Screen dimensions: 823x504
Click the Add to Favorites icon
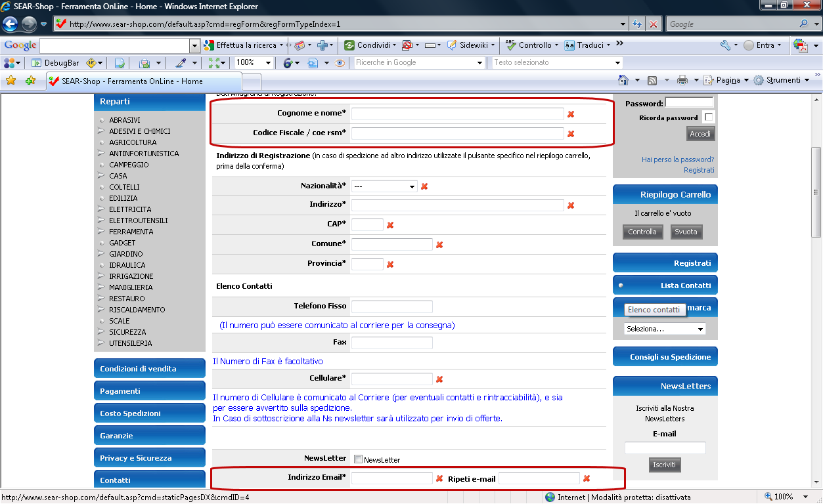tap(30, 81)
